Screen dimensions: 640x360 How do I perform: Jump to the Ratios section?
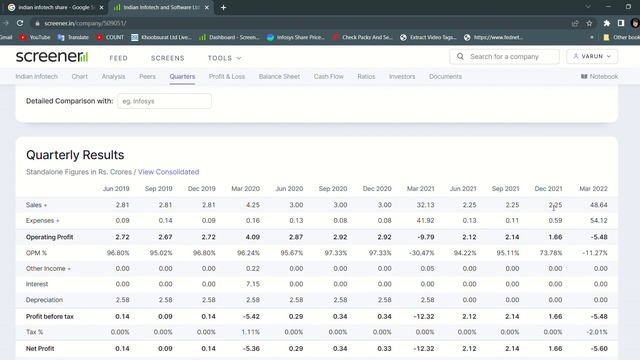point(366,76)
